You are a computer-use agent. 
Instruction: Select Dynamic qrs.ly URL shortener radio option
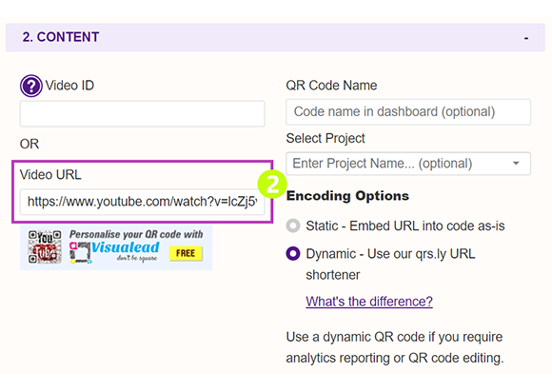pos(293,253)
